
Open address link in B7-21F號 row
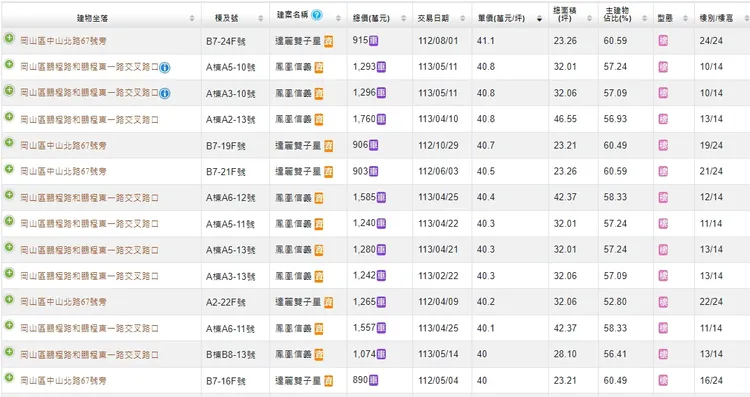point(63,172)
